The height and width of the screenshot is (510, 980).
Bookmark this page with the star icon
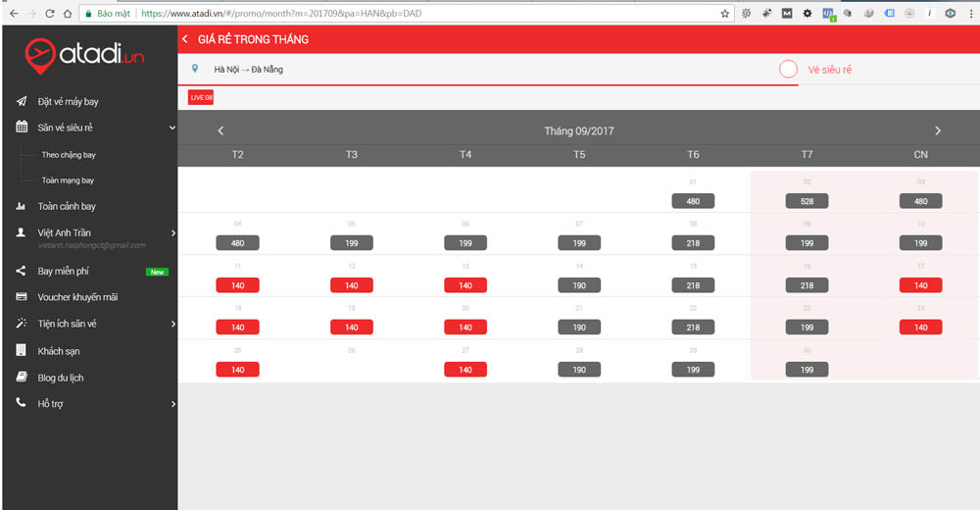tap(725, 14)
